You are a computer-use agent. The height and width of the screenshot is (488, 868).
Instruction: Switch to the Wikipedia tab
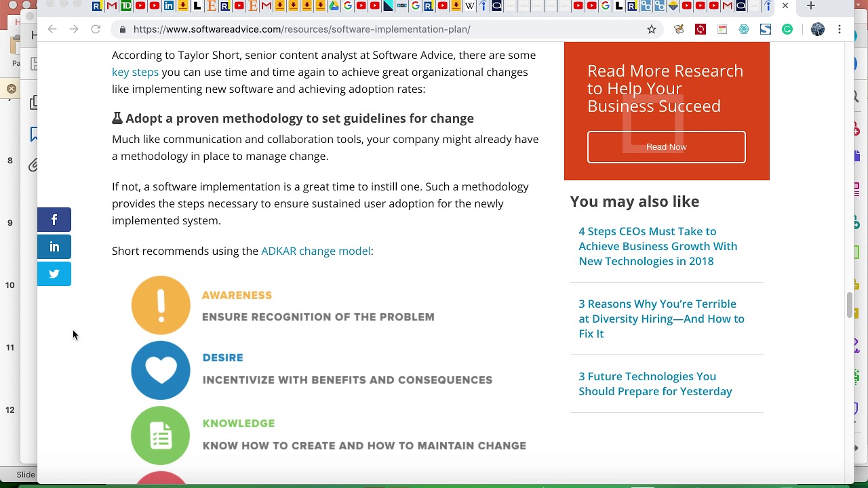tap(469, 6)
